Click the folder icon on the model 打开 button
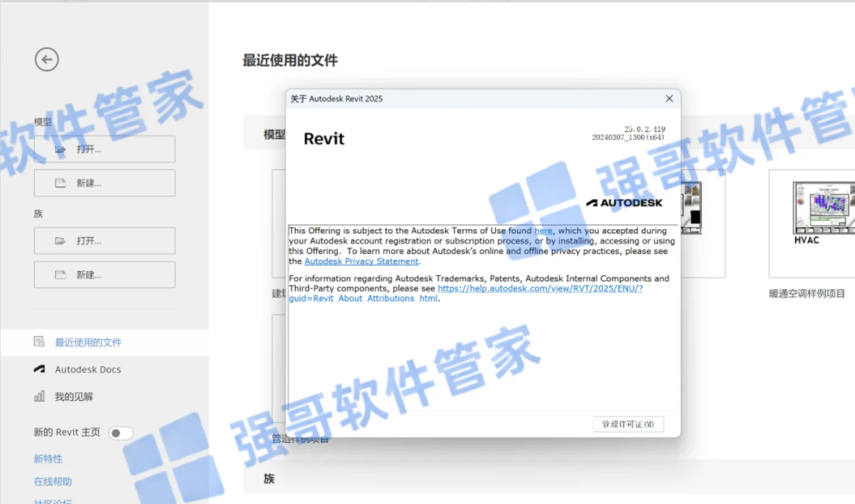 60,149
